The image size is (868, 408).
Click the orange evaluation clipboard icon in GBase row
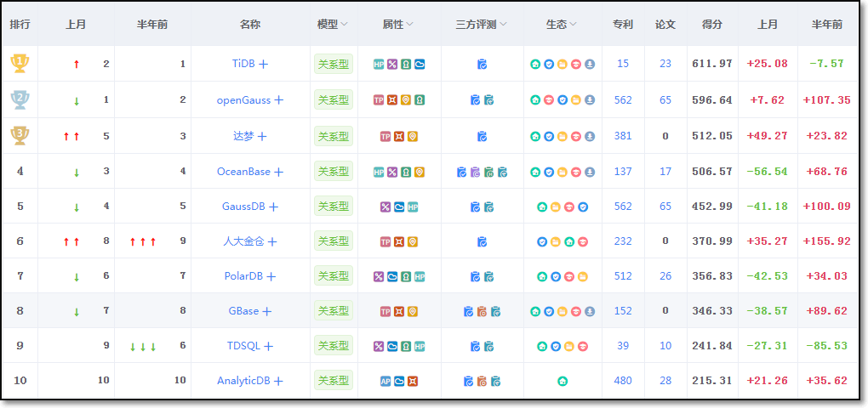click(x=483, y=311)
